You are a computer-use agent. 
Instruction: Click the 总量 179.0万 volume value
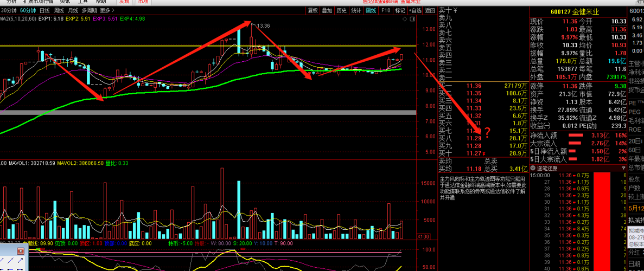click(567, 61)
